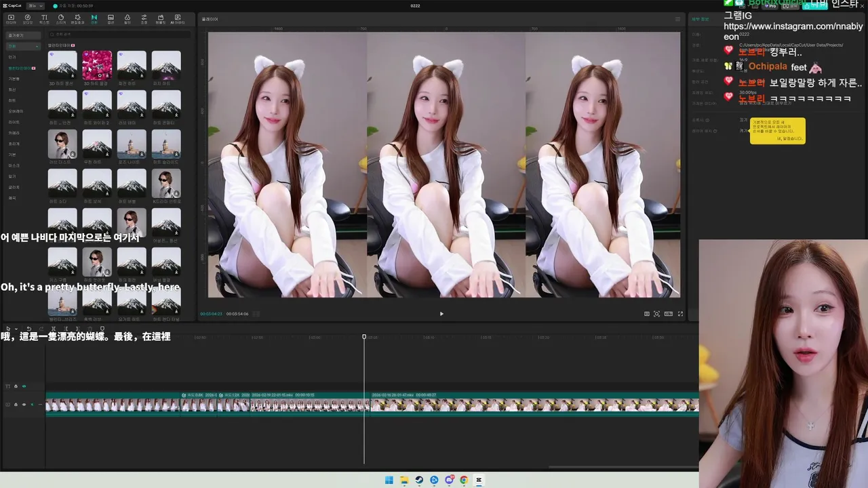Click the player zoom-to-fit icon
868x488 pixels.
(656, 314)
